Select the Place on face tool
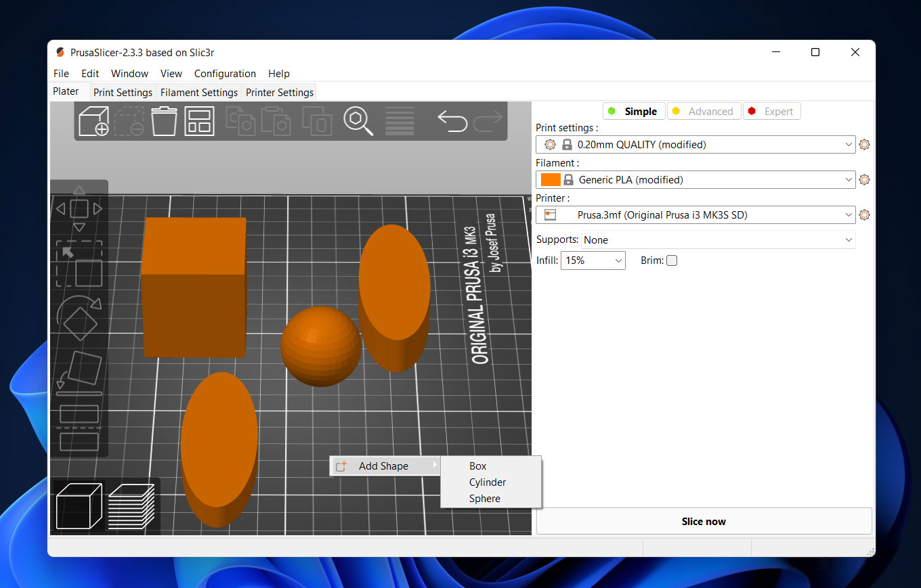This screenshot has width=921, height=588. [79, 373]
